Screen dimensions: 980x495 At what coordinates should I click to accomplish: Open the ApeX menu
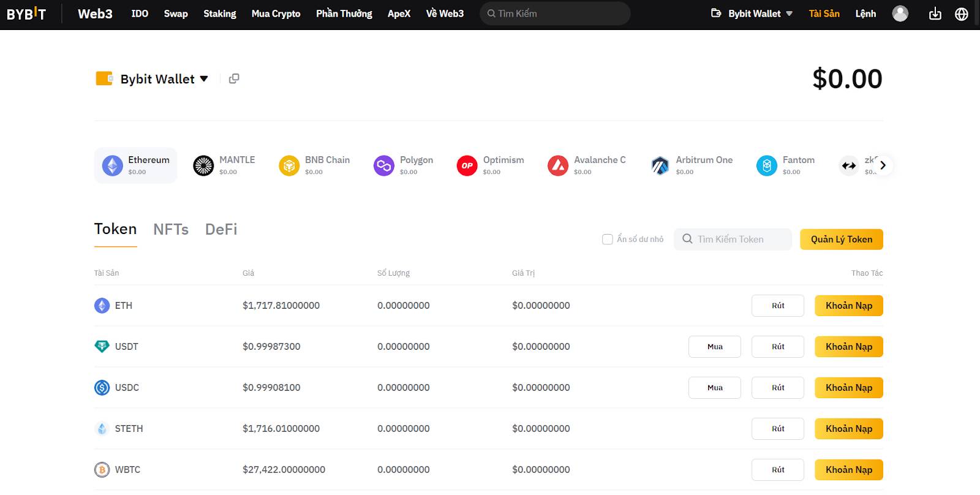(399, 13)
